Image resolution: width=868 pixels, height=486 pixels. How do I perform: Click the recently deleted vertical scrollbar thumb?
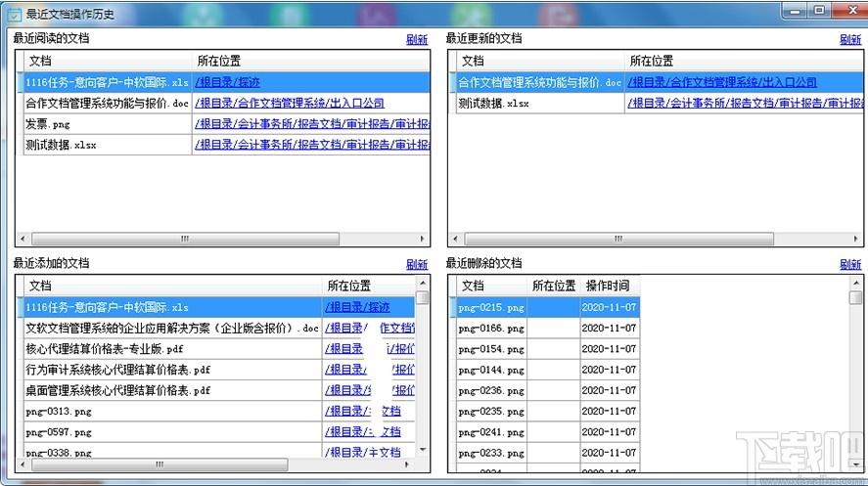856,297
